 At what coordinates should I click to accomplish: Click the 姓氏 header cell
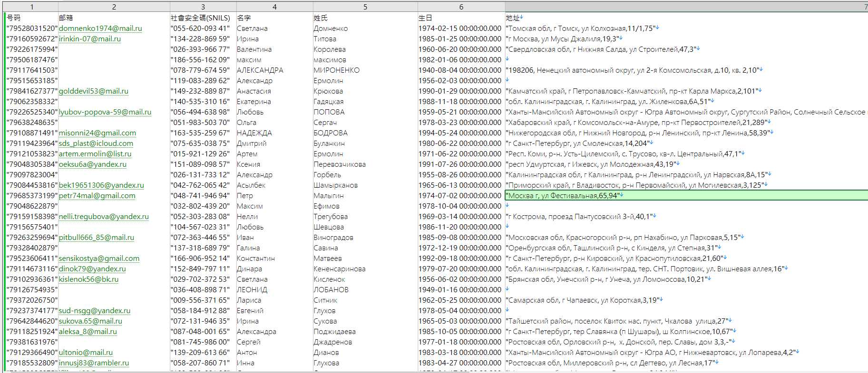(365, 18)
